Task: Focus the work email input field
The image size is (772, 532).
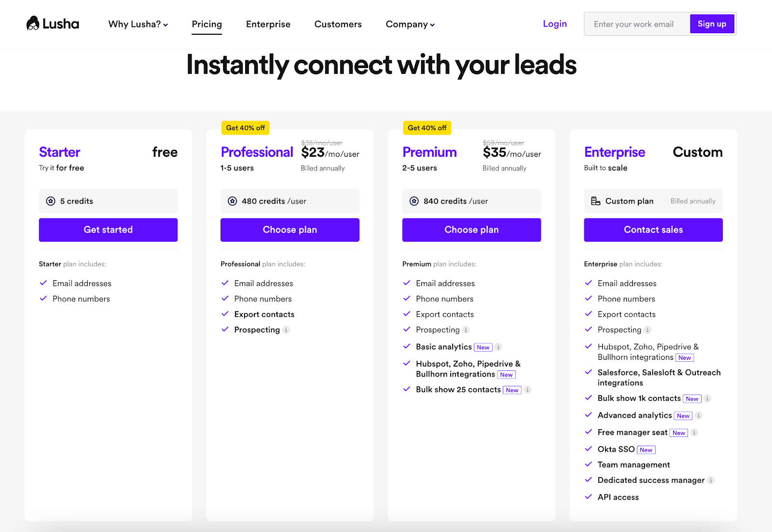Action: [637, 24]
